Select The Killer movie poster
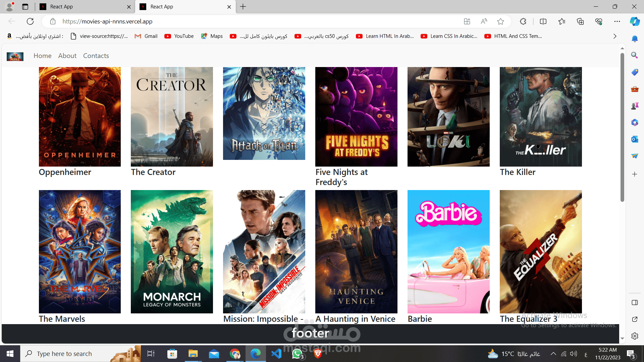The height and width of the screenshot is (362, 644). pos(541,117)
